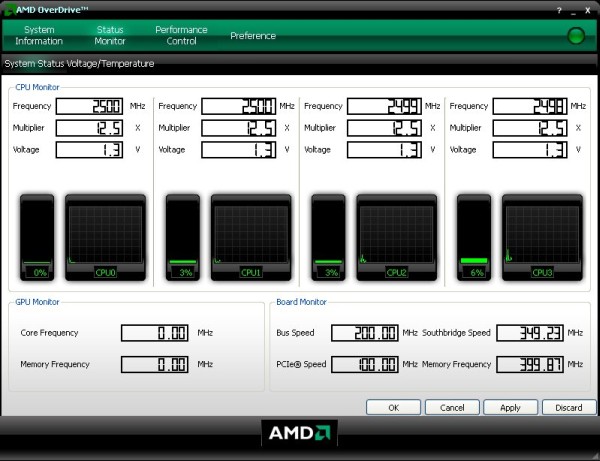Click the GPU Core Frequency value field
Screen dimensions: 600x461
click(155, 333)
